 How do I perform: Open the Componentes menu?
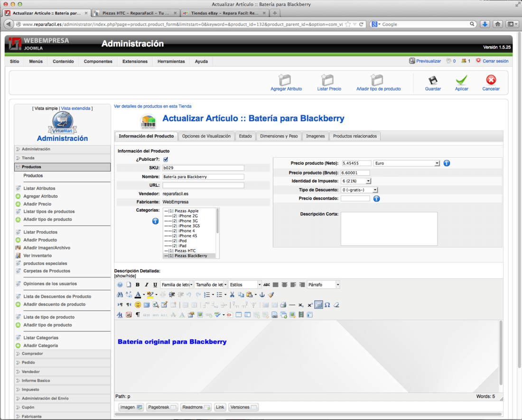tap(98, 61)
